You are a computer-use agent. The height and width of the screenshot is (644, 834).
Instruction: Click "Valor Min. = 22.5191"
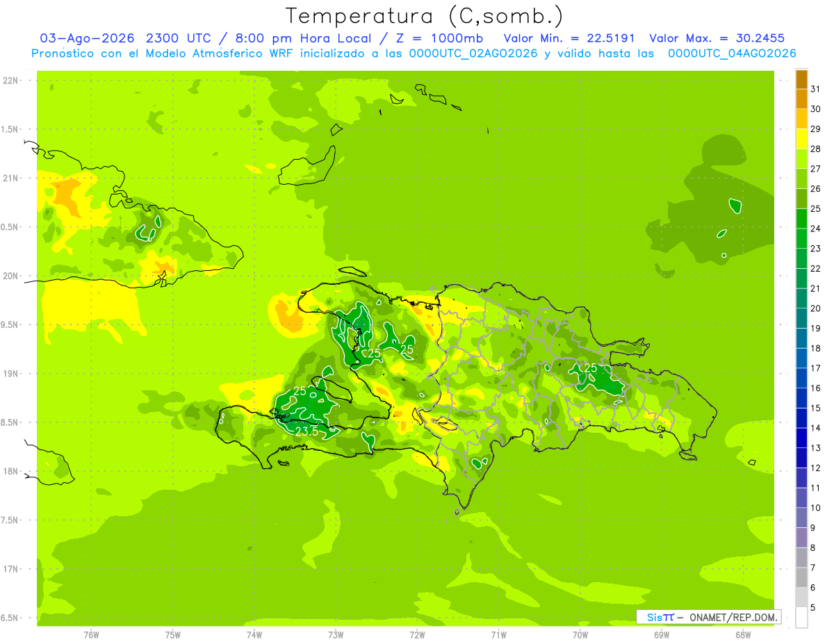(x=570, y=38)
